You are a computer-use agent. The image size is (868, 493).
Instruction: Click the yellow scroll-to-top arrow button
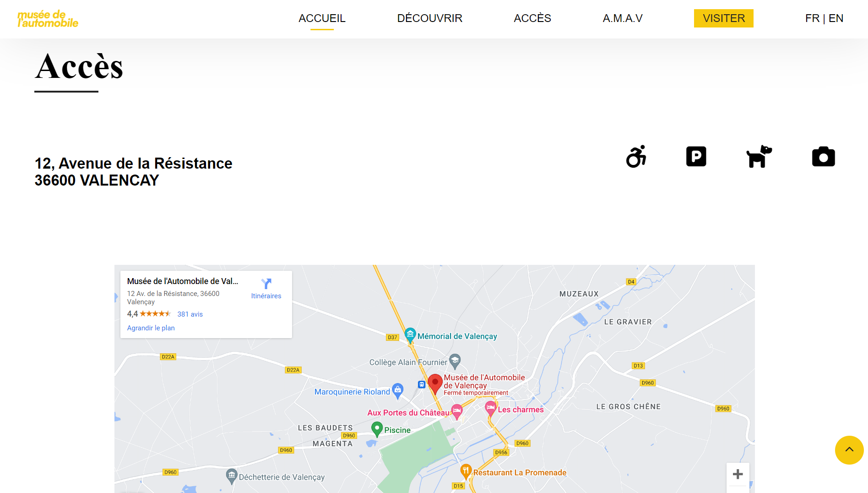pyautogui.click(x=849, y=450)
